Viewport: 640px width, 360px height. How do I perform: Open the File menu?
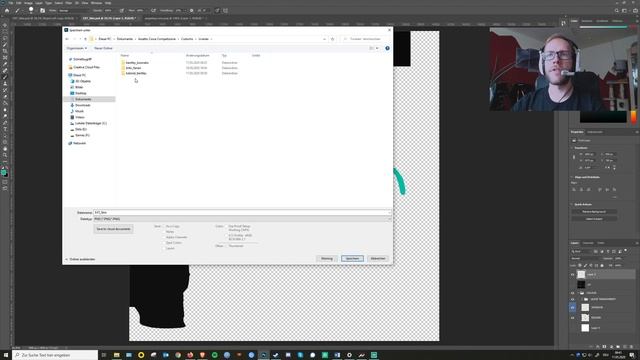(x=11, y=3)
